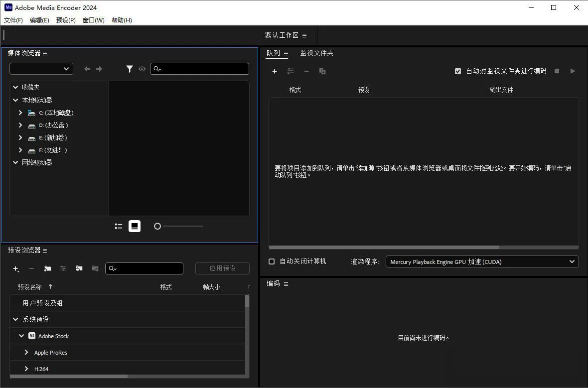This screenshot has height=388, width=588.
Task: Create new preset with plus icon
Action: click(x=16, y=268)
